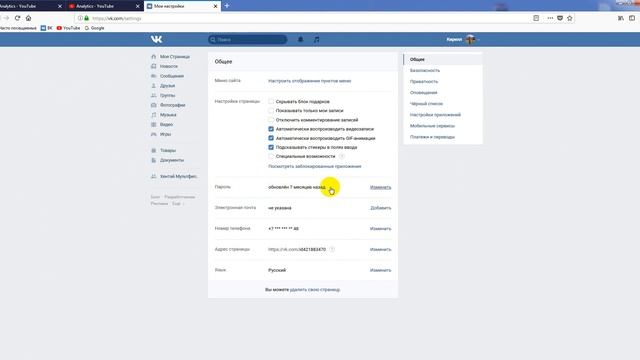The image size is (640, 360).
Task: Click the Pocket save icon
Action: pos(560,18)
